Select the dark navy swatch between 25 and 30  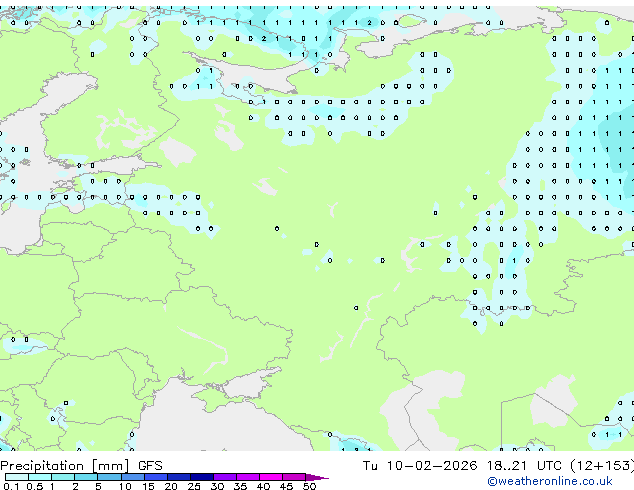click(202, 477)
